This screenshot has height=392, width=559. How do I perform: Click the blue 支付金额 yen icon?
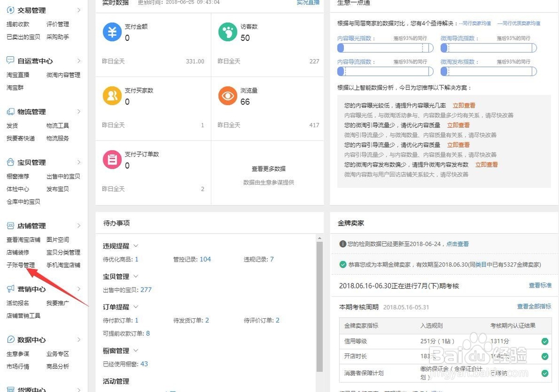pyautogui.click(x=112, y=32)
